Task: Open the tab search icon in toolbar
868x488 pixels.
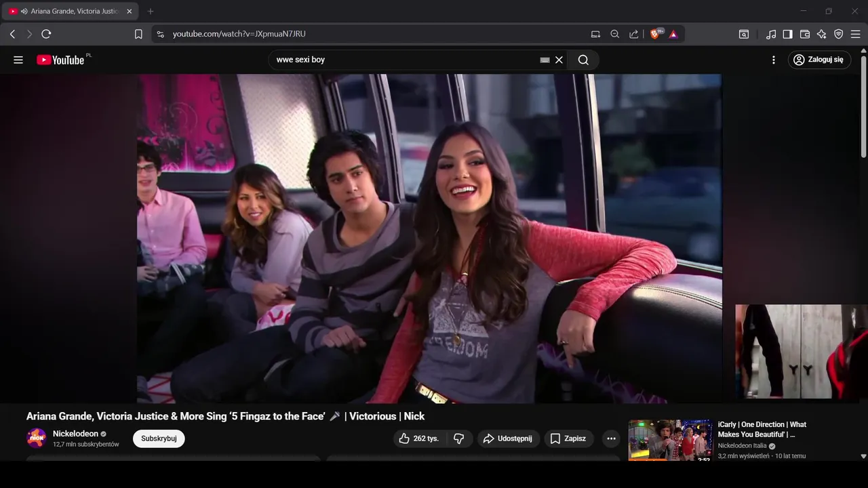Action: [744, 34]
